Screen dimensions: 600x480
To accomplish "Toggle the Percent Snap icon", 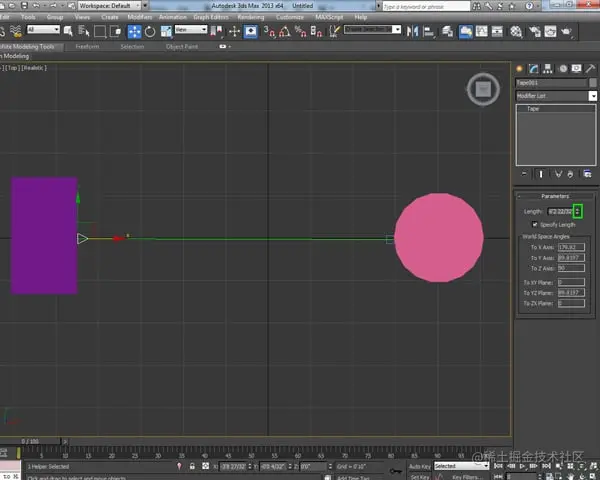I will coord(300,31).
